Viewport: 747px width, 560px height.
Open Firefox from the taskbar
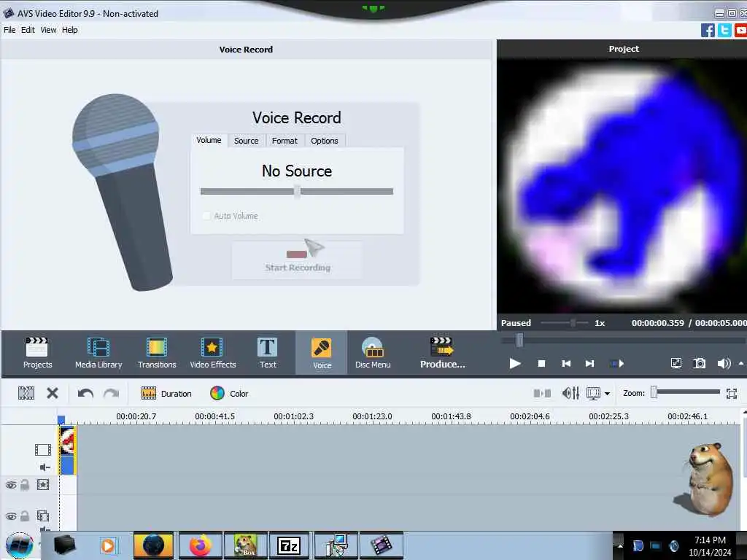click(201, 545)
